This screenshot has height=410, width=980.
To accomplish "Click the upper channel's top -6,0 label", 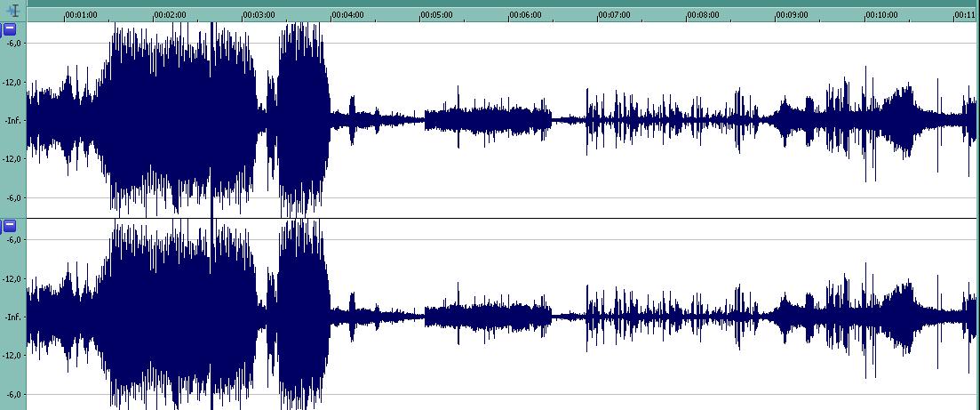I will point(13,43).
